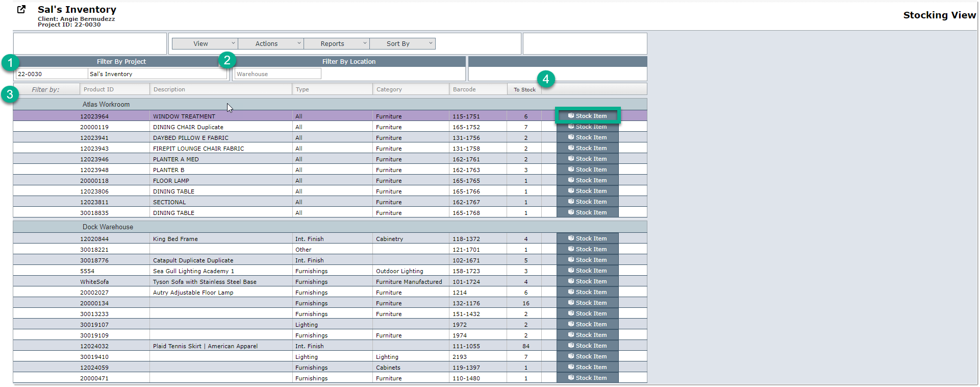Click the Sal's Inventory project name field

click(x=157, y=74)
